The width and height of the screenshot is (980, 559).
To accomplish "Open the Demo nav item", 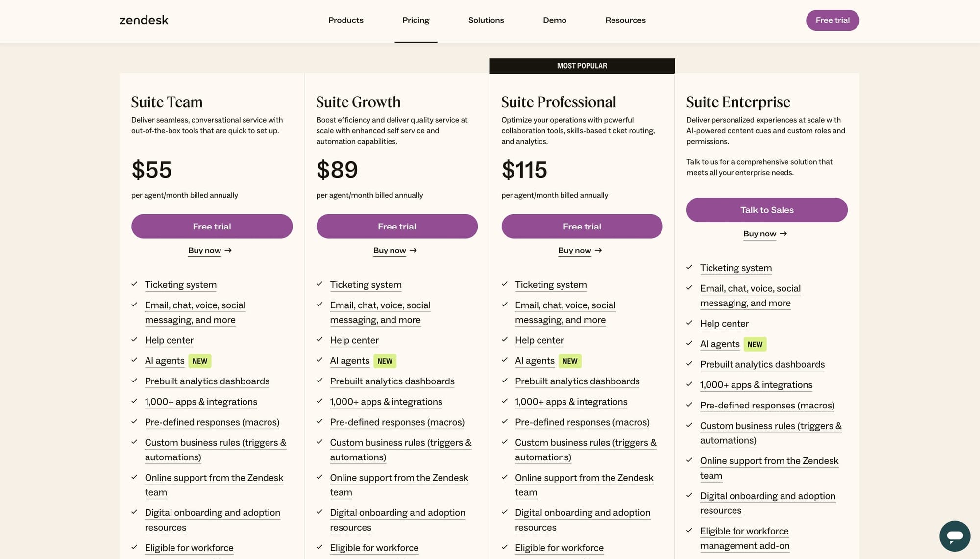I will pos(554,20).
